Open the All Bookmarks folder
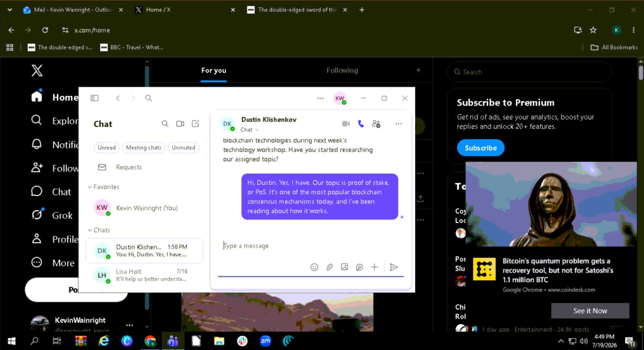 coord(614,47)
